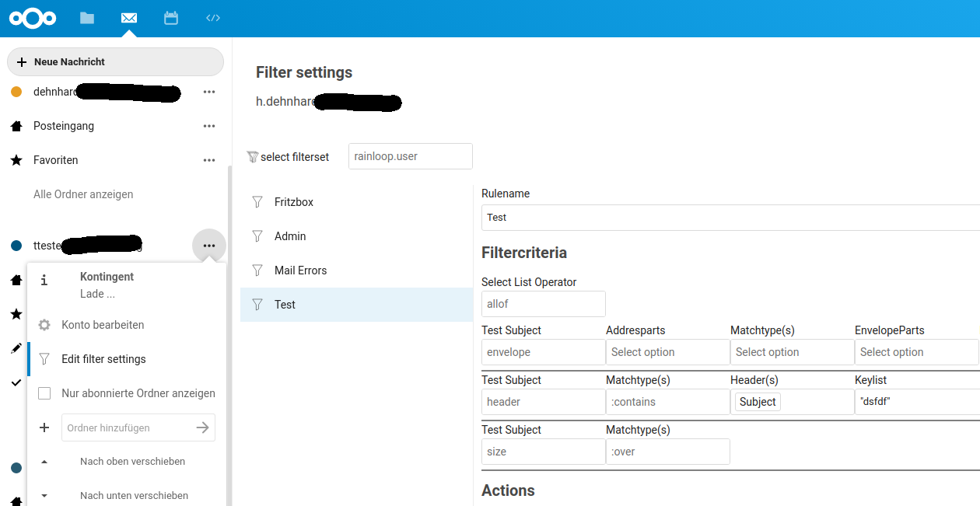Click the Admin funnel icon

pyautogui.click(x=257, y=236)
